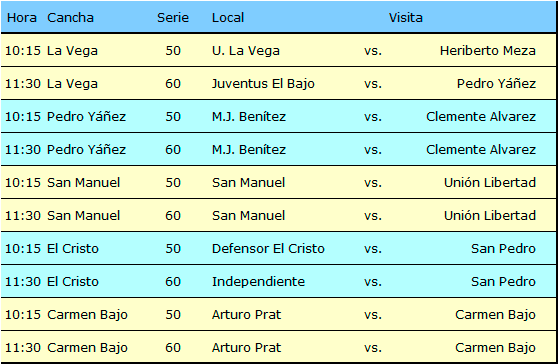Viewport: 558px width, 364px height.
Task: Select the 10:15 Pedro Yáñez cancha cell
Action: click(86, 117)
